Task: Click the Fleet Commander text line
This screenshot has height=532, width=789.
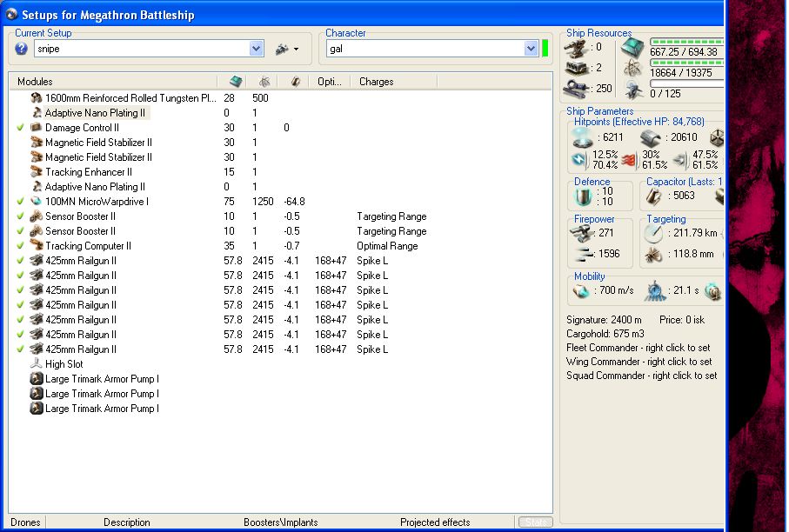Action: pos(639,348)
